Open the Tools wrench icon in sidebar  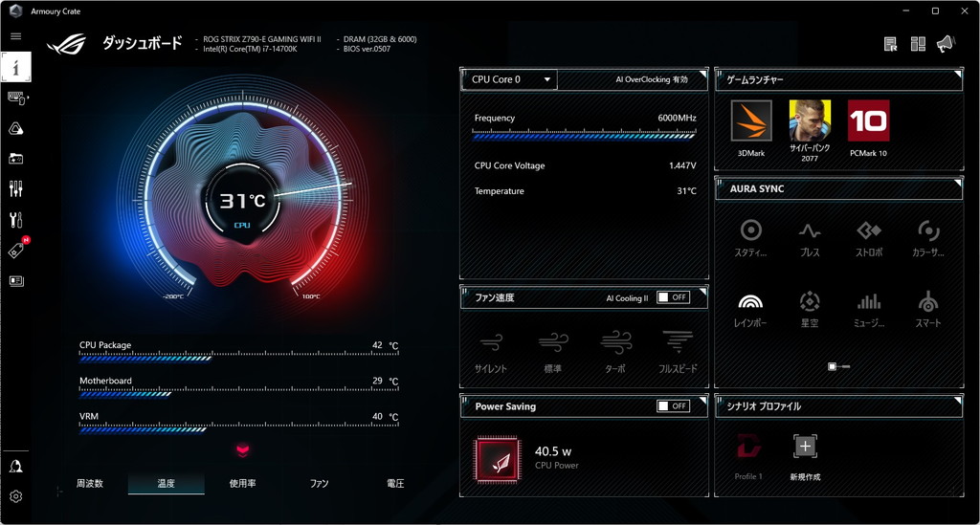16,220
